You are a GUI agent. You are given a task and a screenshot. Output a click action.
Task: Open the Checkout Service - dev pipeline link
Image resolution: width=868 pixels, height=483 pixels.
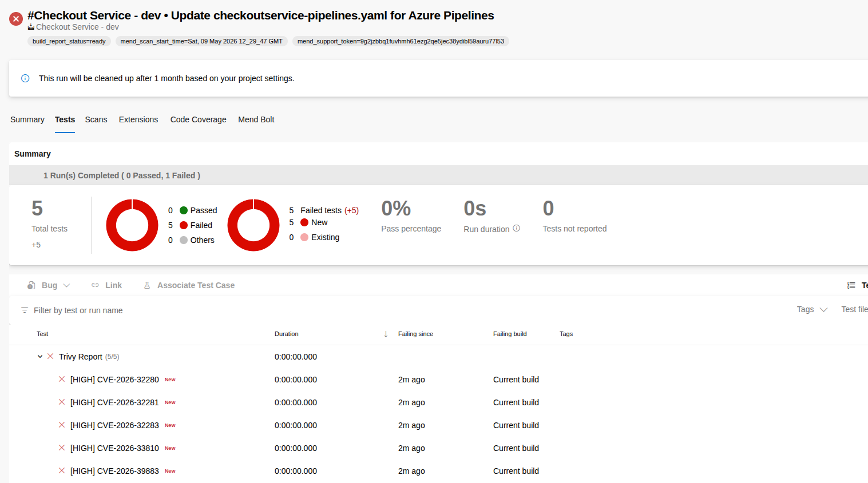pos(77,27)
